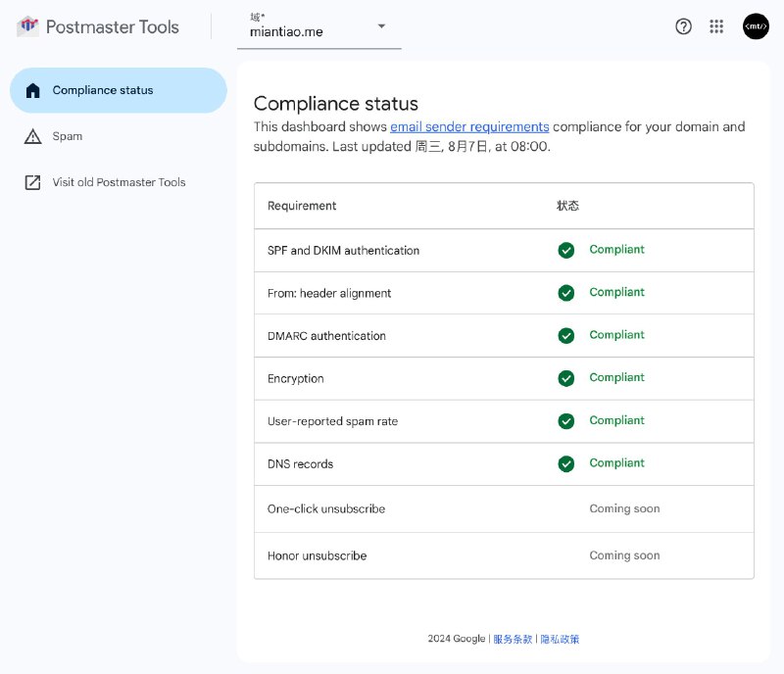
Task: Open the domain selector dropdown arrow
Action: [x=382, y=26]
